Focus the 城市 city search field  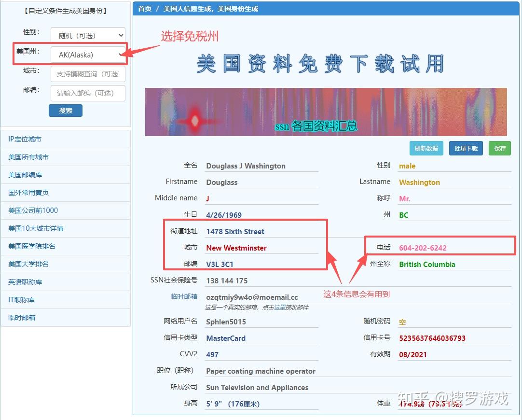coord(88,74)
